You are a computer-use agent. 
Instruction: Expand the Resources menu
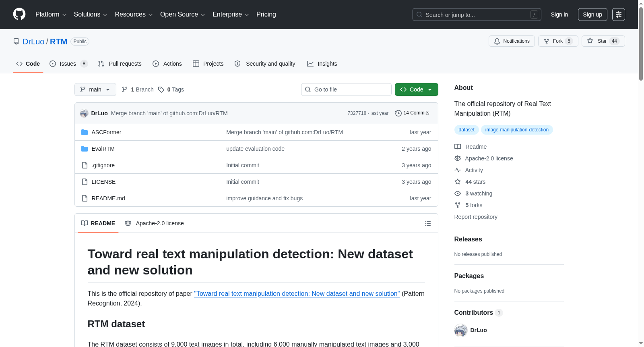pyautogui.click(x=134, y=15)
